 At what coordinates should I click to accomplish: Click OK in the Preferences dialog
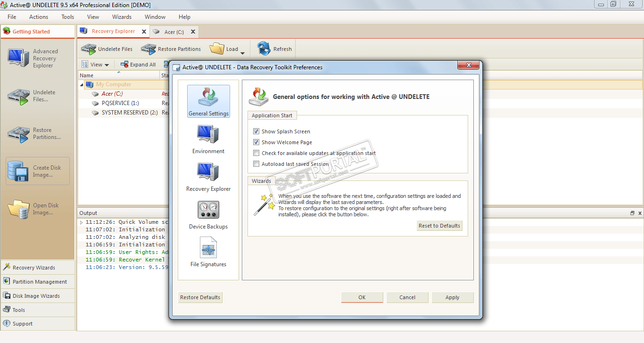[362, 297]
